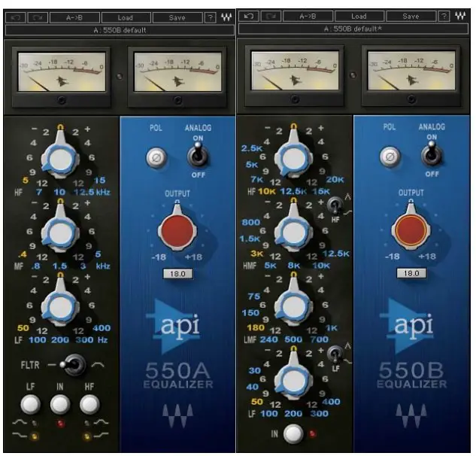The image size is (476, 456).
Task: Select 30 LF frequency on 550B
Action: tap(255, 371)
